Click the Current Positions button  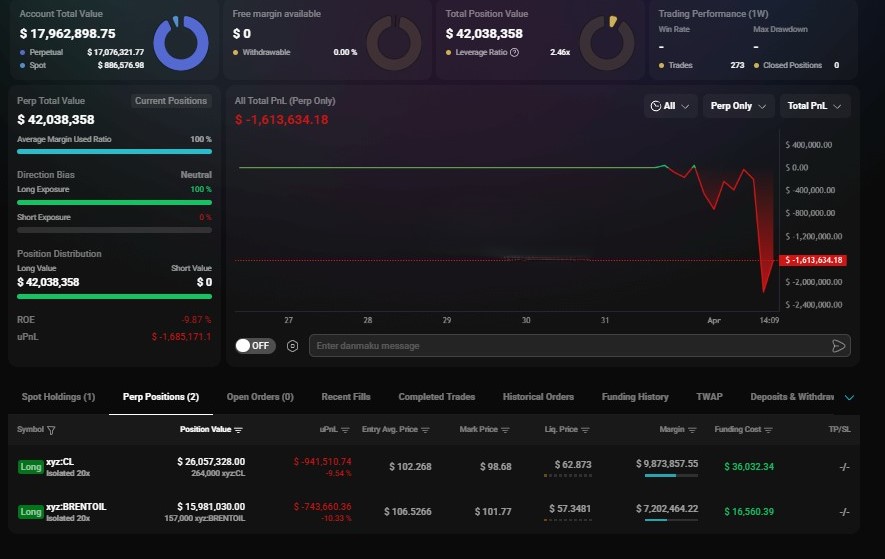171,101
